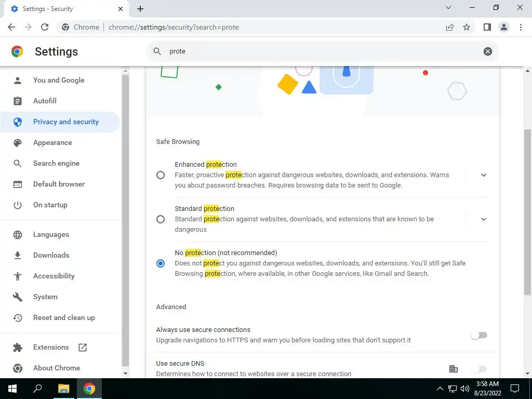Screen dimensions: 532x399
Task: Click the managed-by-organization building icon
Action: pos(453,369)
